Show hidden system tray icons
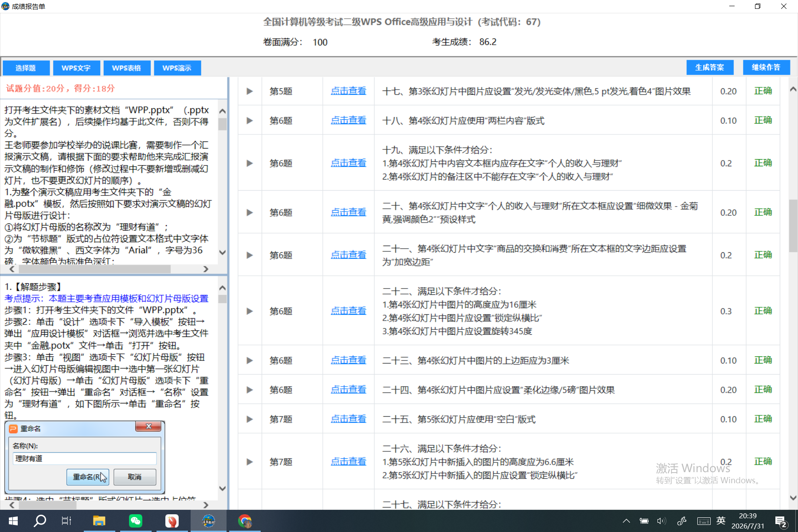 pos(626,521)
